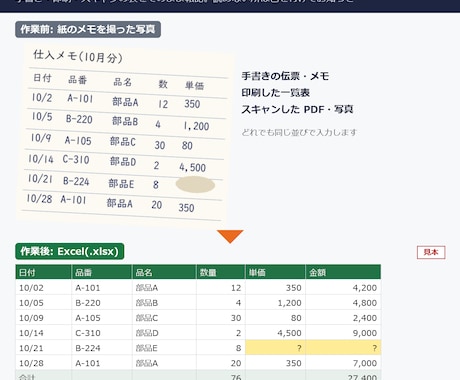Click the 作業前: 紙のメモを撮った写真 label

[x=88, y=29]
